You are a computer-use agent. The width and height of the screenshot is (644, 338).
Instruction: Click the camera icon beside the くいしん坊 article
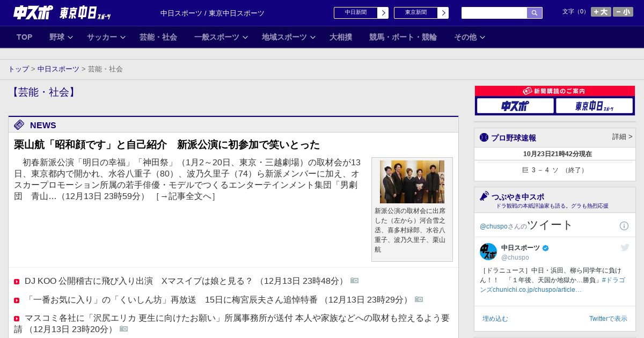tap(419, 299)
